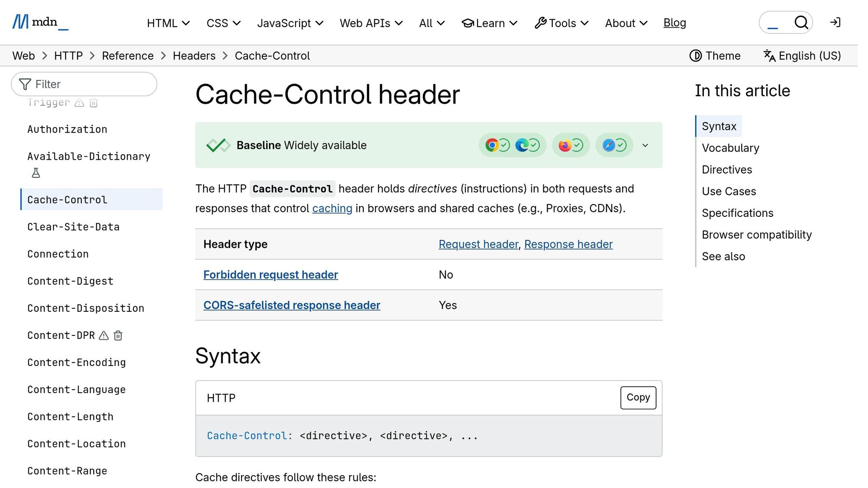The image size is (868, 488).
Task: Open the Blog link
Action: (x=675, y=23)
